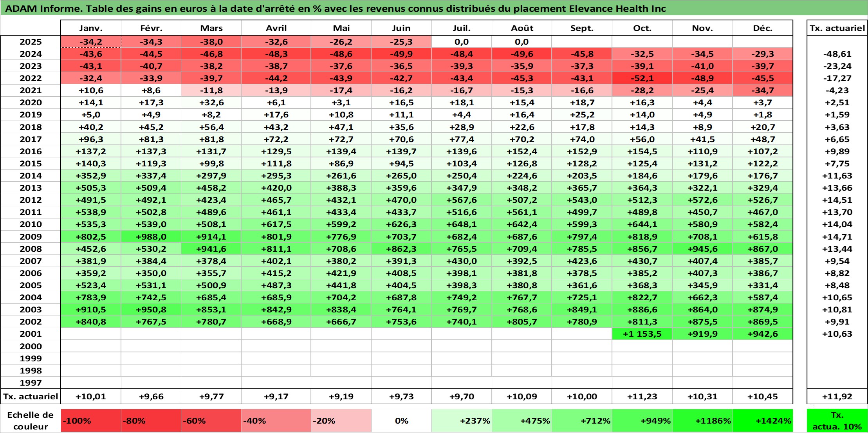This screenshot has width=868, height=433.
Task: Click the +32,6 cell in Mars 2020
Action: pos(211,103)
